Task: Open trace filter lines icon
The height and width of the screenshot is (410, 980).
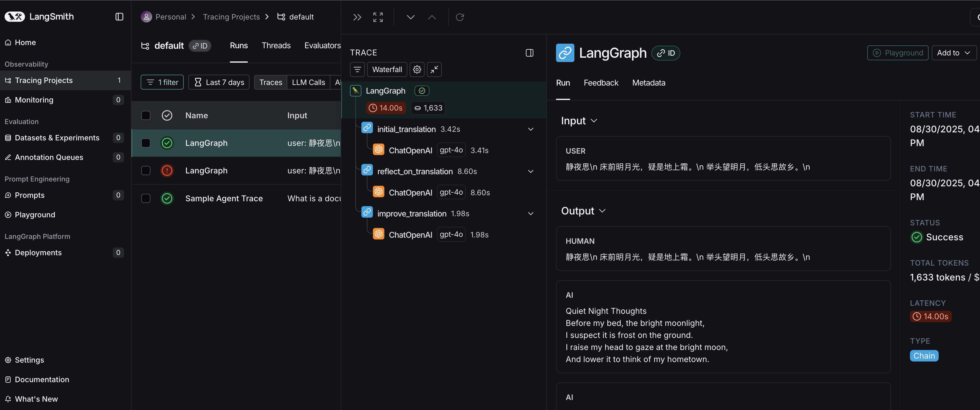Action: click(357, 70)
